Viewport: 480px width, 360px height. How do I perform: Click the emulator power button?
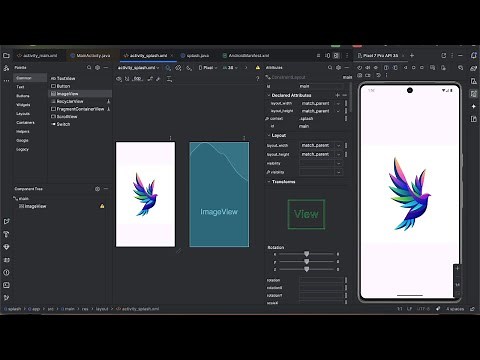[x=360, y=68]
